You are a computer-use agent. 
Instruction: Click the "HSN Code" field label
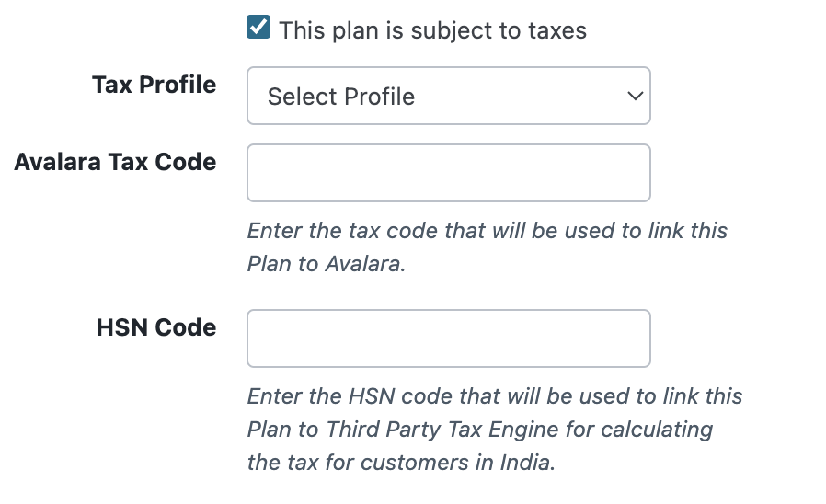coord(156,327)
